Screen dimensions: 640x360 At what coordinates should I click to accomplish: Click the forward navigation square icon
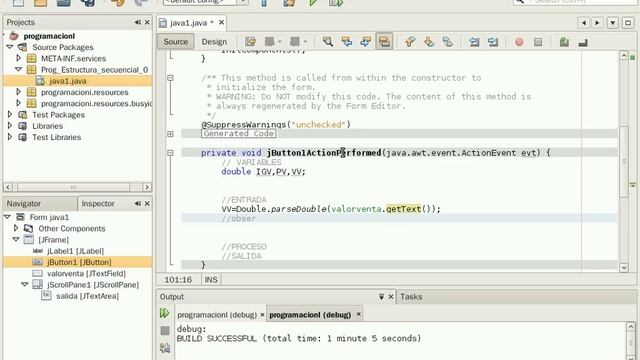tap(295, 41)
